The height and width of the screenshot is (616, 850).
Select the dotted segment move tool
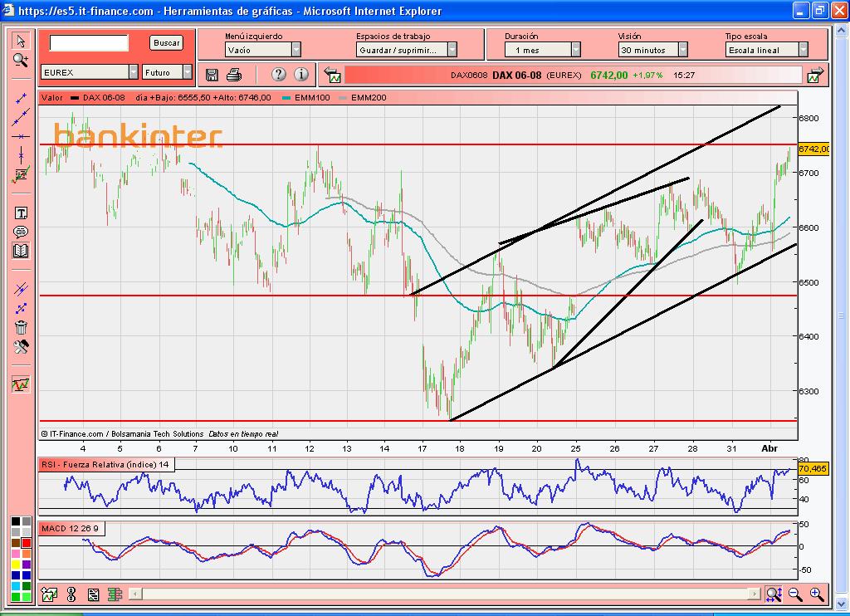(21, 309)
